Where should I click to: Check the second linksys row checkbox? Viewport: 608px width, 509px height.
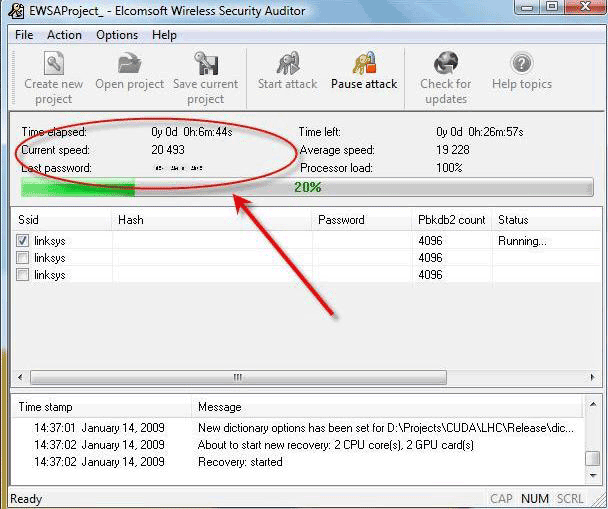[x=23, y=258]
